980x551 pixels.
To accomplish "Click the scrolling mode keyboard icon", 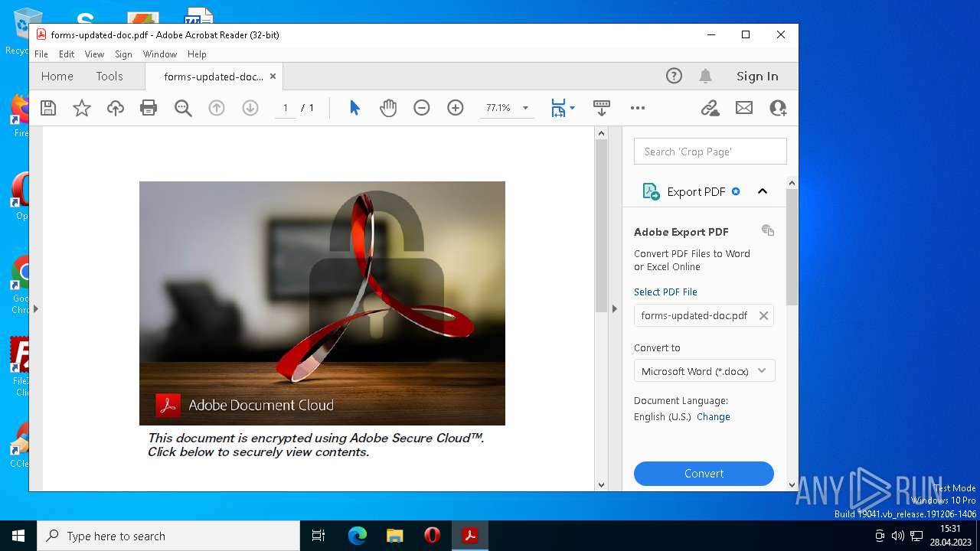I will coord(602,108).
